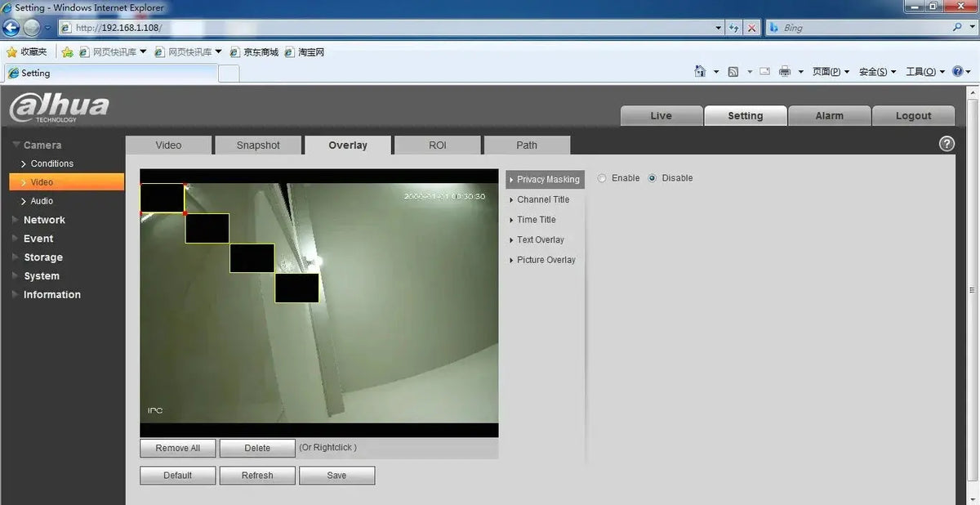Open the first 网页快讯库 web slice
Viewport: 980px width, 505px height.
click(113, 51)
